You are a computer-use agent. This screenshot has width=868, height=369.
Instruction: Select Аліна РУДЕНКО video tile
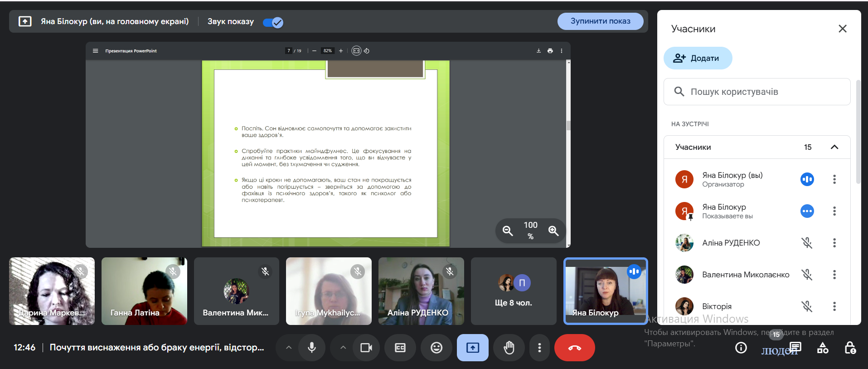[421, 291]
